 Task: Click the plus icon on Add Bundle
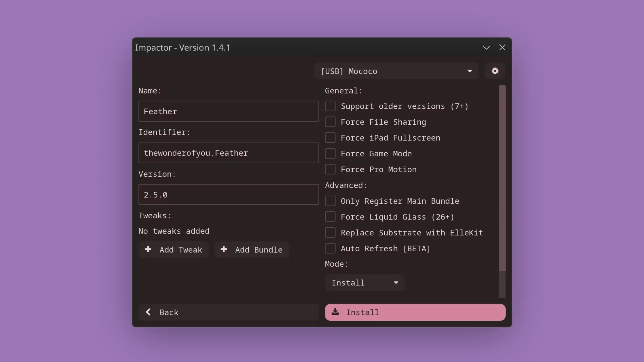point(224,249)
